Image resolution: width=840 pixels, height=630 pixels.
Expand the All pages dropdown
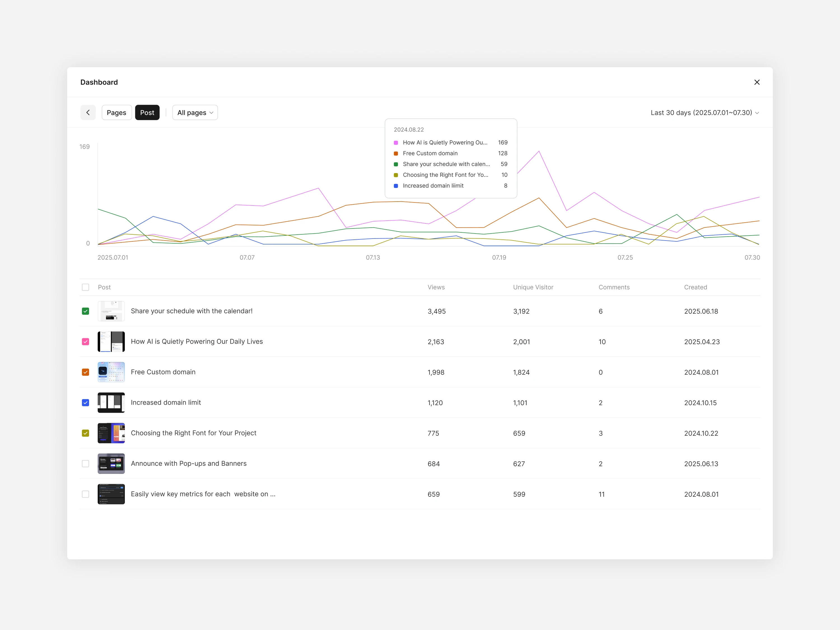[x=195, y=112]
